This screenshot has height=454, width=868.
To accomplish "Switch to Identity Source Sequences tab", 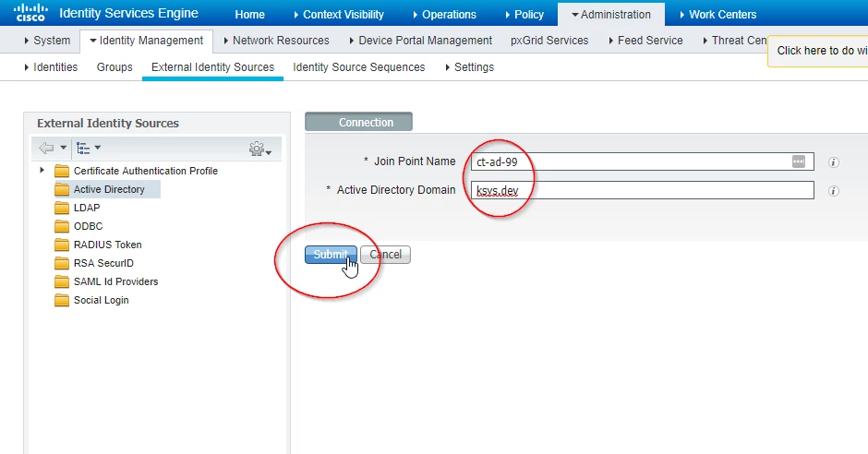I will click(x=358, y=67).
